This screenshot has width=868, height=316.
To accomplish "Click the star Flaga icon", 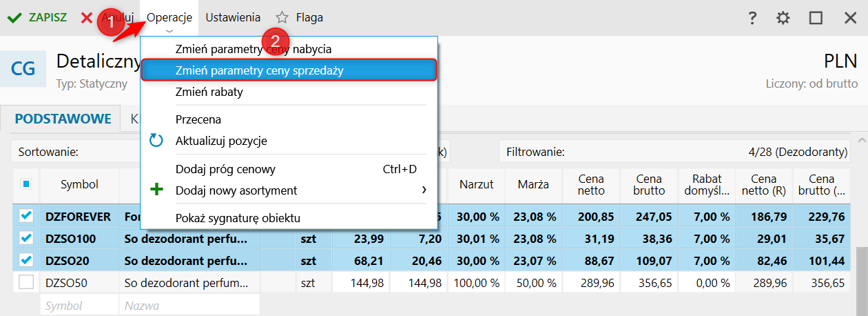I will (x=282, y=18).
